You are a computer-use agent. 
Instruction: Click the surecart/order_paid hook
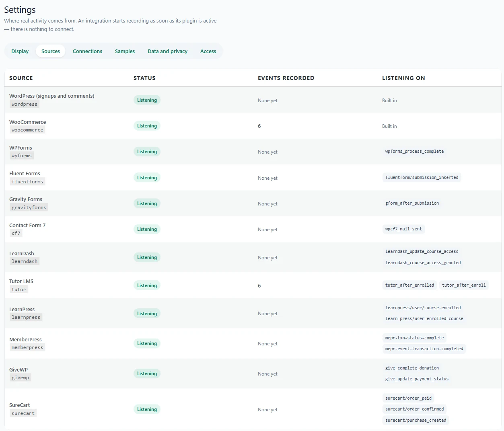408,398
